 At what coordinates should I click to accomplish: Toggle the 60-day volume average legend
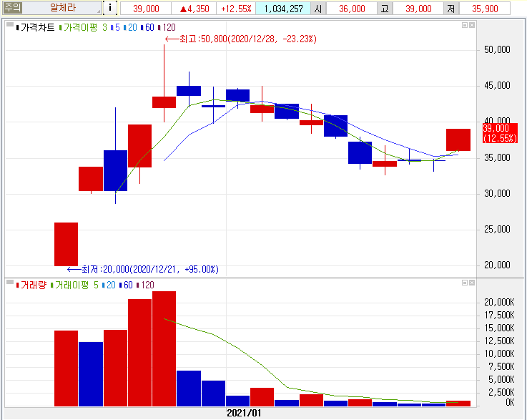(126, 285)
